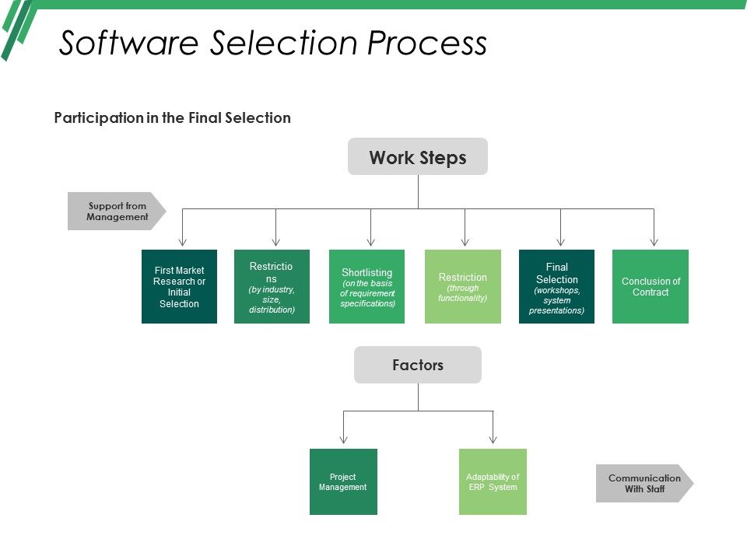Screen dimensions: 747x560
Task: Select the Restrictions by industry, size, distribution box
Action: 272,287
